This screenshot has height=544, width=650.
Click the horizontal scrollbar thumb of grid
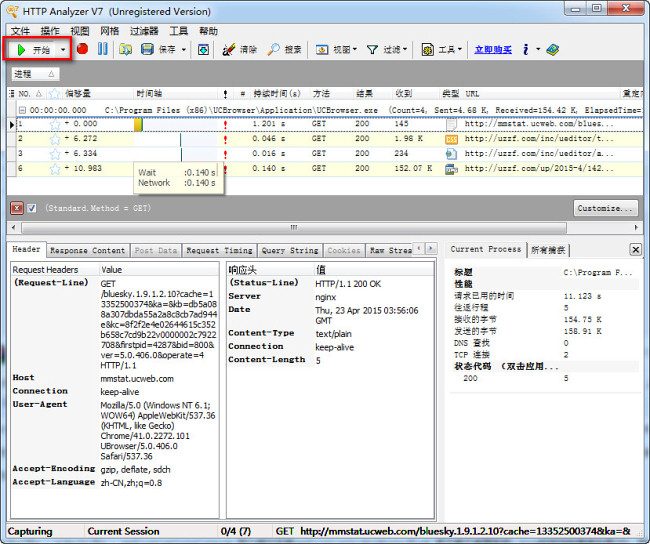click(x=294, y=227)
